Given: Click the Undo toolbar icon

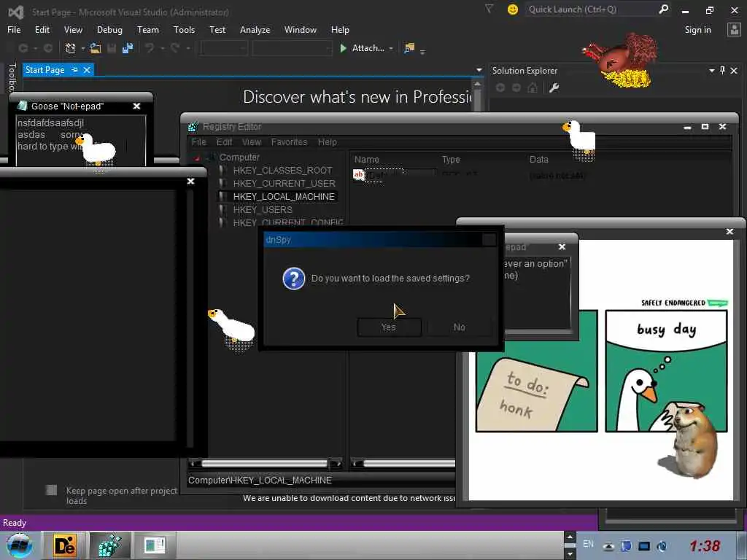Looking at the screenshot, I should point(150,48).
